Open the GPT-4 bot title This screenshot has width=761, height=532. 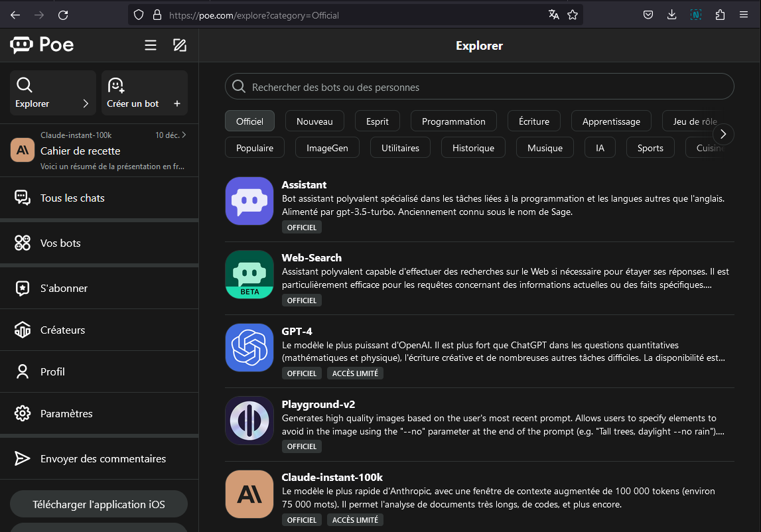click(297, 332)
